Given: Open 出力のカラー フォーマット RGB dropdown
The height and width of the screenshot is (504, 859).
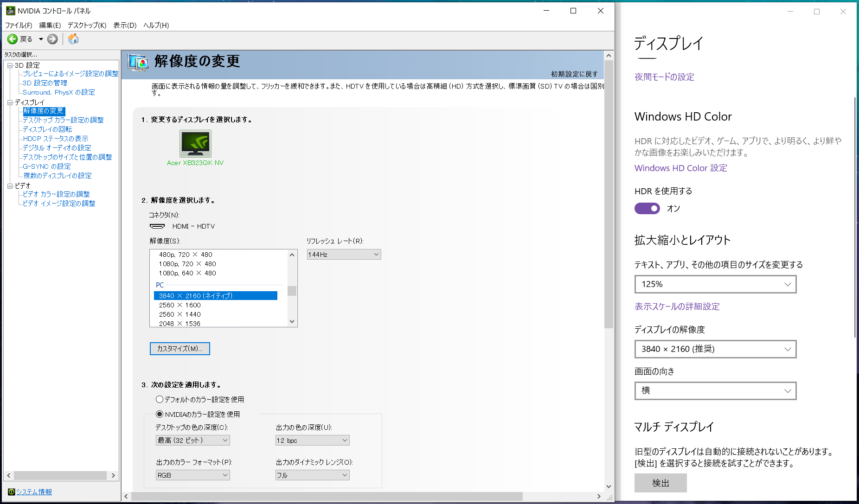Looking at the screenshot, I should [x=193, y=475].
